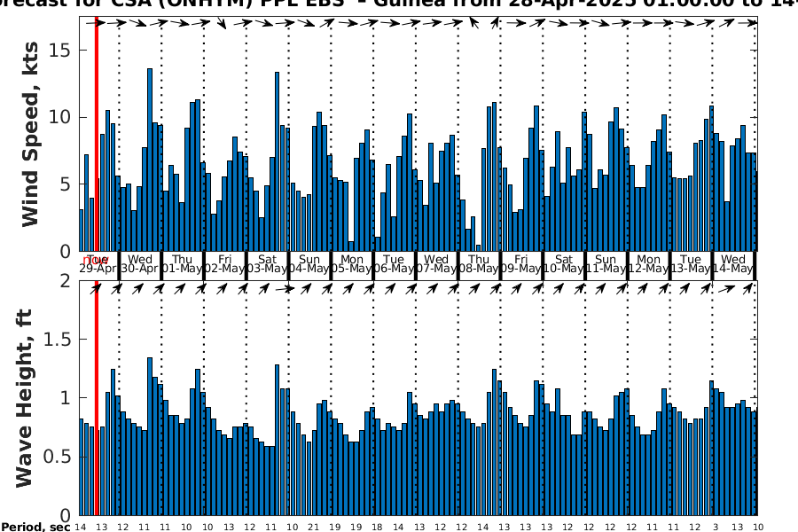The image size is (798, 532).
Task: Click the Tue 13-May date label
Action: pos(691,263)
